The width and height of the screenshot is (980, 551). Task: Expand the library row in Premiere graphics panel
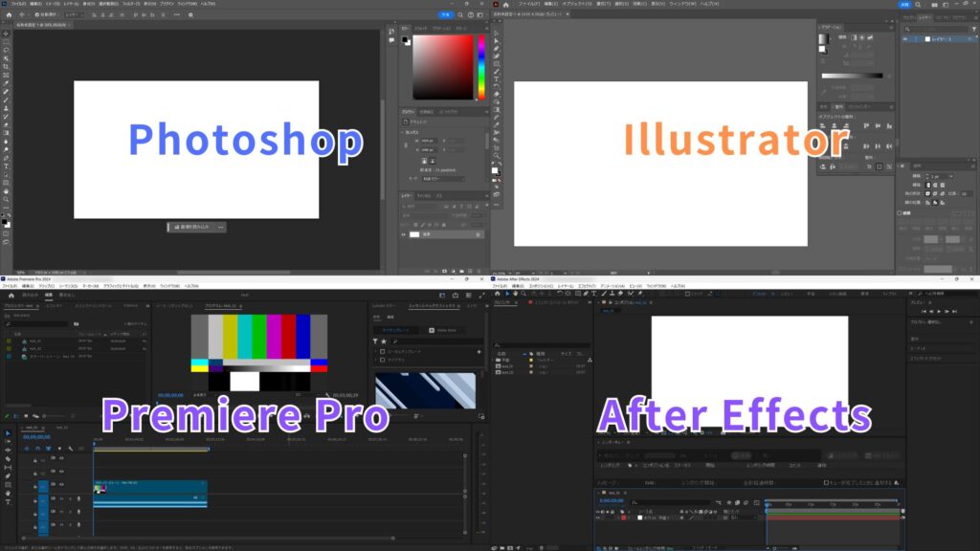(x=376, y=360)
